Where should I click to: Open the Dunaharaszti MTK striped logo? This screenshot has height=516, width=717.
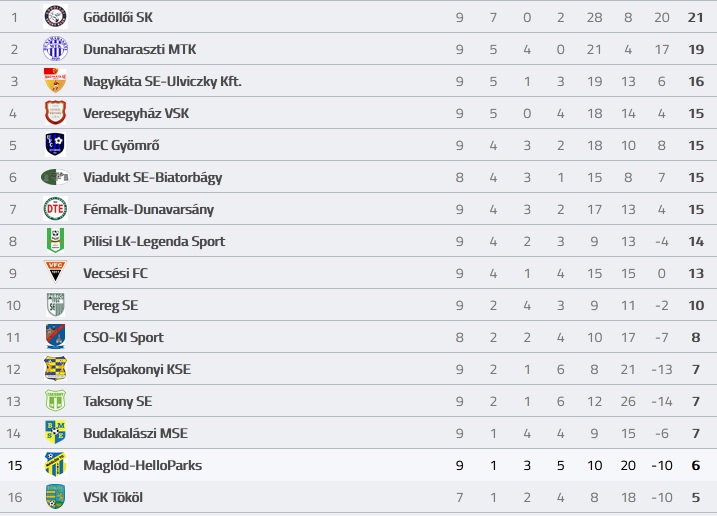point(55,49)
